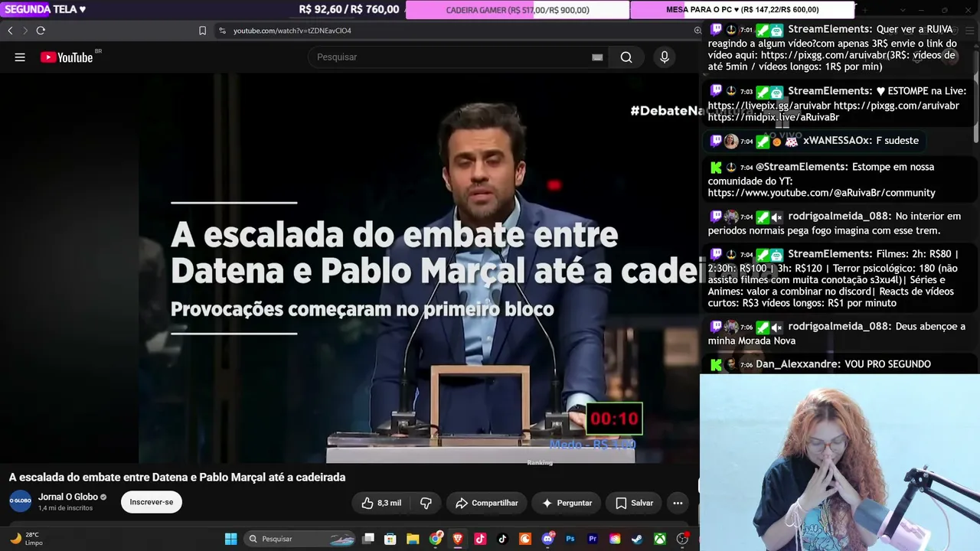The image size is (980, 551).
Task: Go to the YouTube home logo
Action: click(67, 57)
